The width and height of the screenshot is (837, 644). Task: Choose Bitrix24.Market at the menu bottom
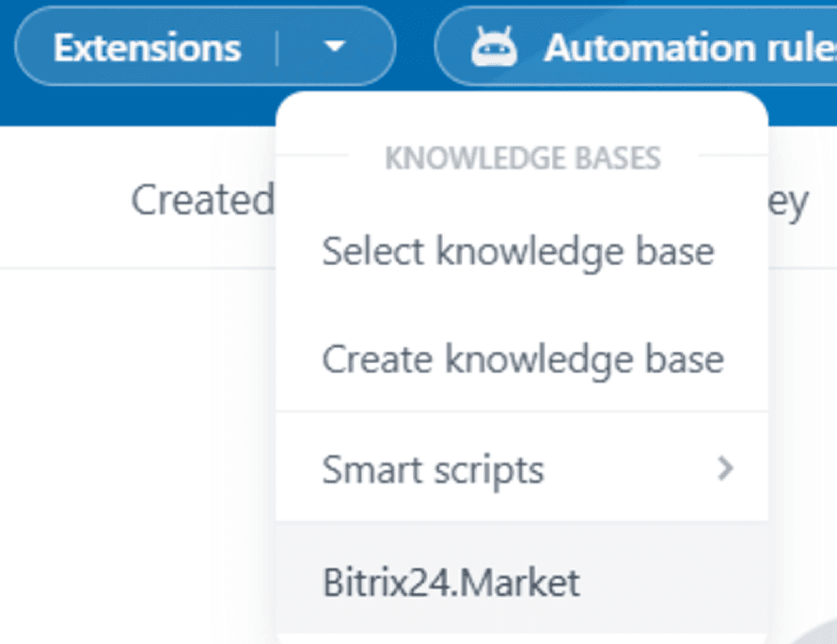point(451,582)
